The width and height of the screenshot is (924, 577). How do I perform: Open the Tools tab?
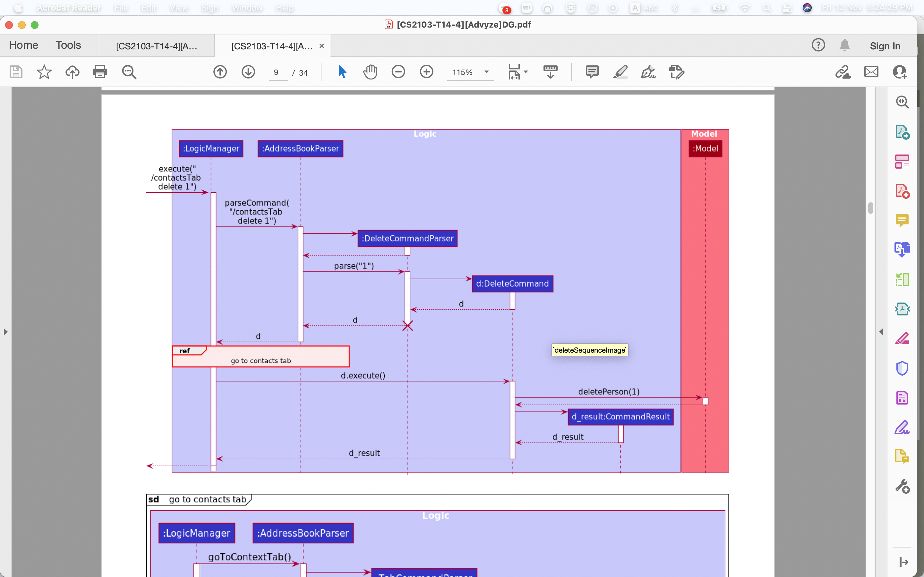tap(68, 45)
